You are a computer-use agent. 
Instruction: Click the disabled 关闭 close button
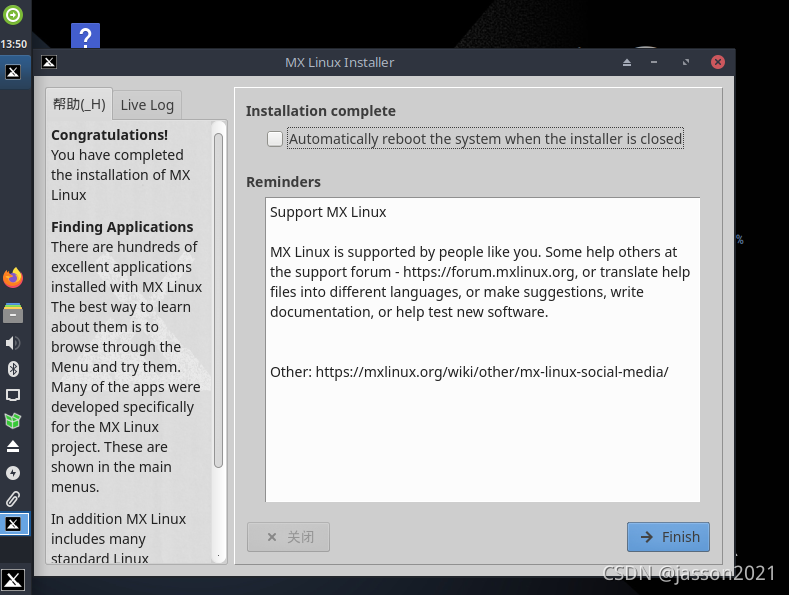coord(288,537)
